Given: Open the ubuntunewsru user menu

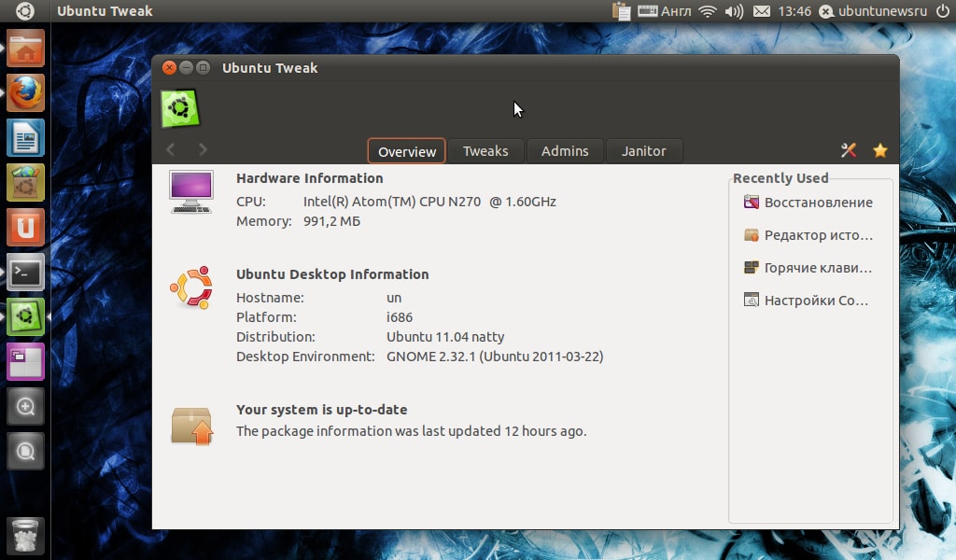Looking at the screenshot, I should 873,11.
